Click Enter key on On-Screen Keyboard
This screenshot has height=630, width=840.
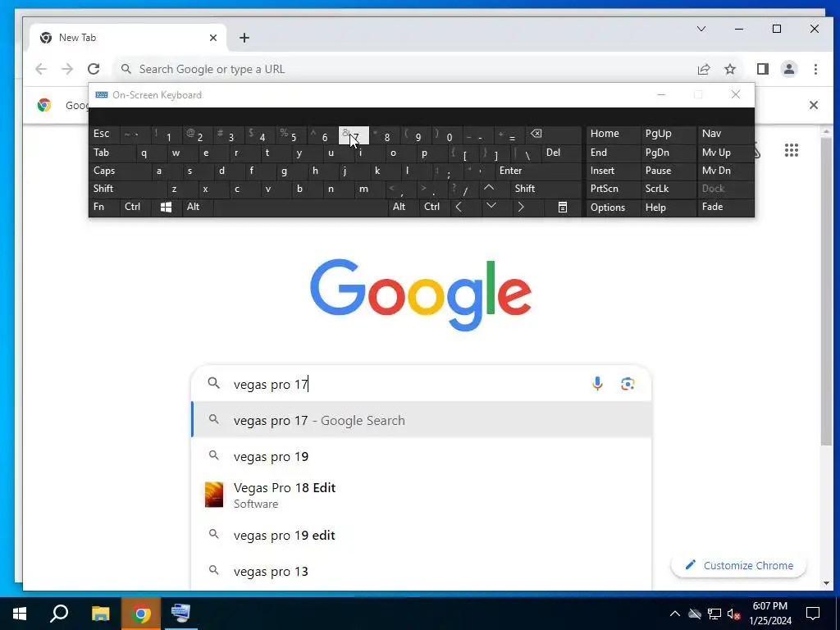click(x=538, y=171)
